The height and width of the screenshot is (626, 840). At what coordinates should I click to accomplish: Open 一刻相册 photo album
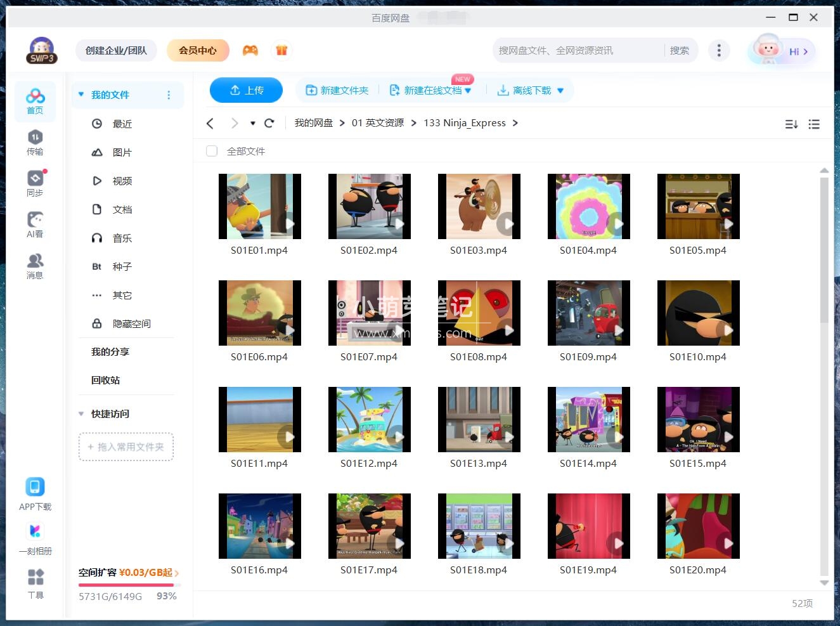point(35,537)
